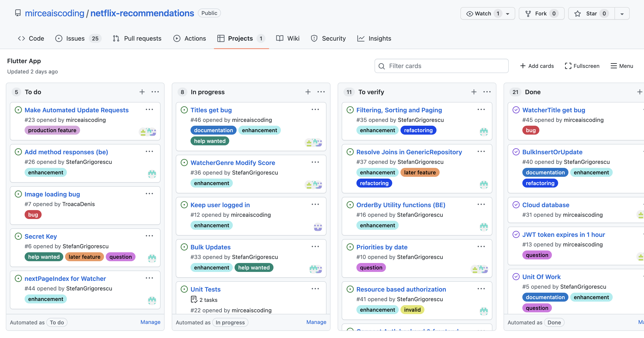644x338 pixels.
Task: Open options ellipsis on WatcherGenre Modify Score card
Action: pos(315,162)
